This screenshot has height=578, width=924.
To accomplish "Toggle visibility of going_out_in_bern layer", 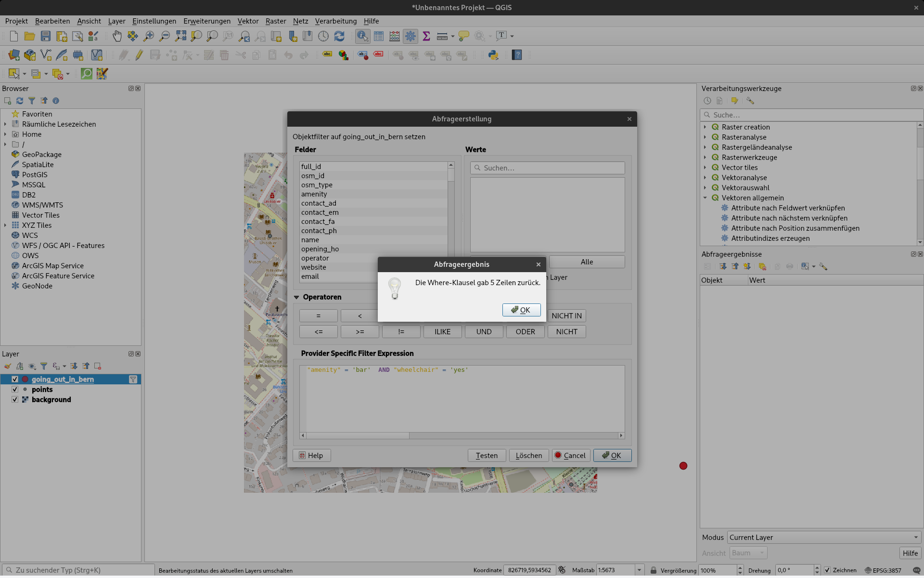I will (15, 380).
